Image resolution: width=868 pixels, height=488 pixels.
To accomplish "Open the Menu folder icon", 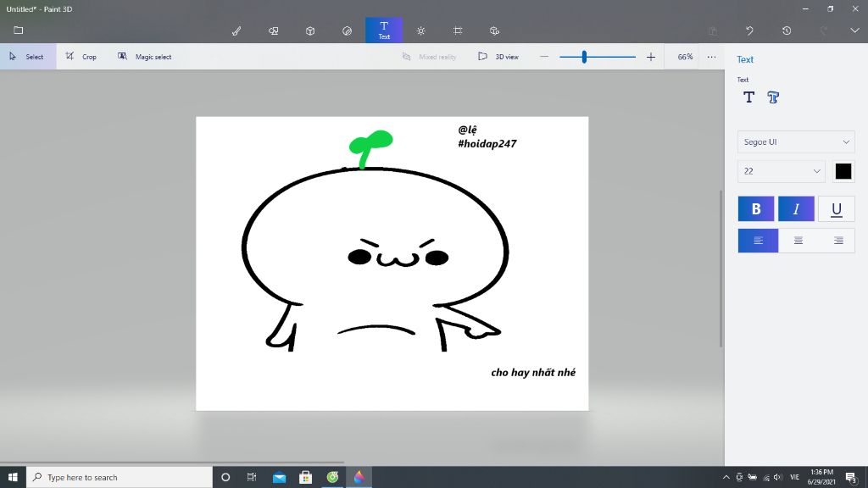I will (19, 30).
